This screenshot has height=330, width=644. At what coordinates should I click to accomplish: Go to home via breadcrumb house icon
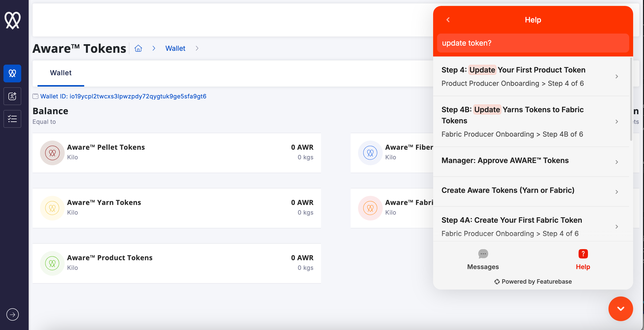(x=138, y=48)
